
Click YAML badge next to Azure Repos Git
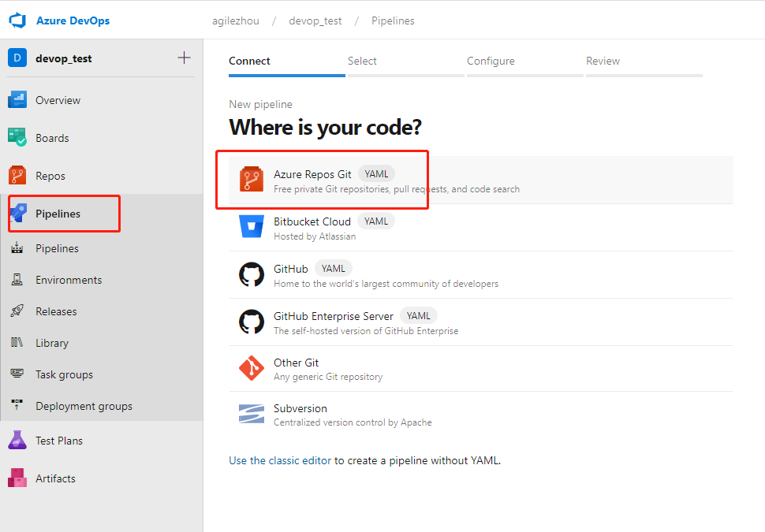coord(376,173)
